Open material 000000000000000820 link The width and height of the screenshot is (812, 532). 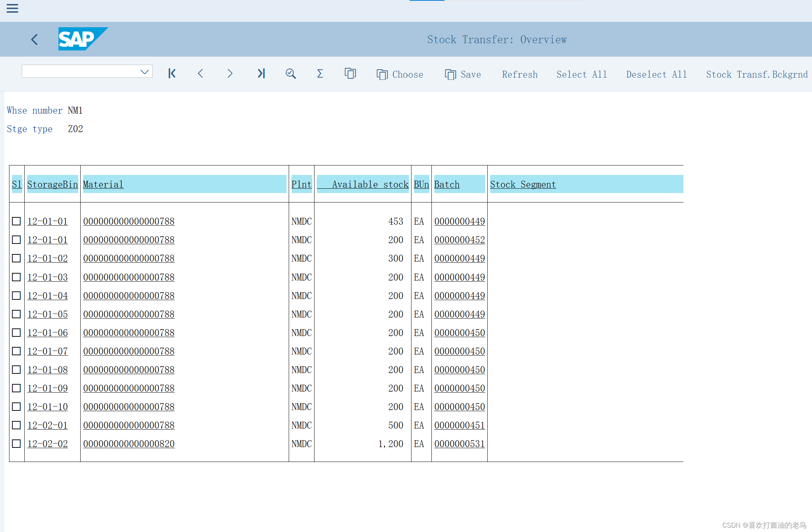coord(129,443)
